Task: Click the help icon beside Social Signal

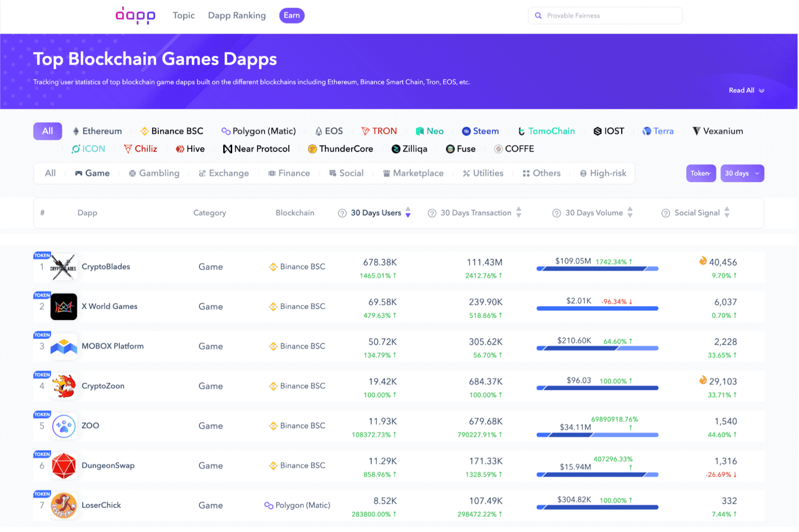Action: point(666,213)
